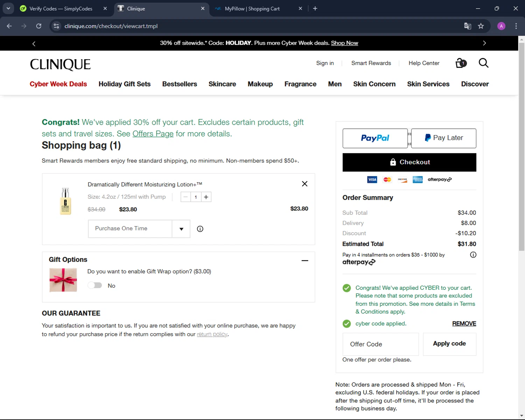
Task: Open the shopping bag icon in header
Action: point(461,63)
